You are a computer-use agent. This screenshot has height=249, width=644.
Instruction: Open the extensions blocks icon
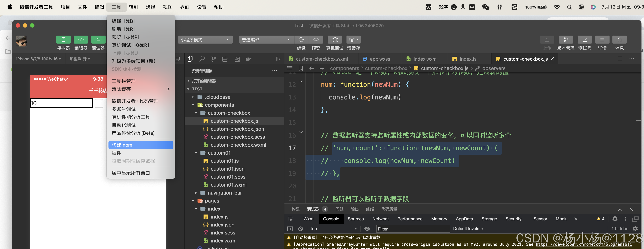225,59
